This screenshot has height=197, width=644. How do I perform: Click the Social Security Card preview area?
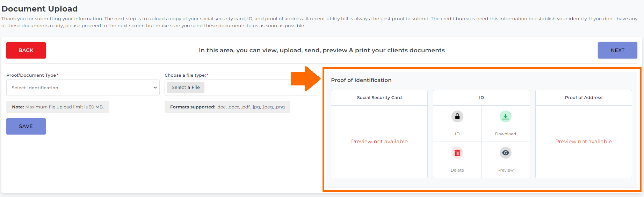[379, 142]
